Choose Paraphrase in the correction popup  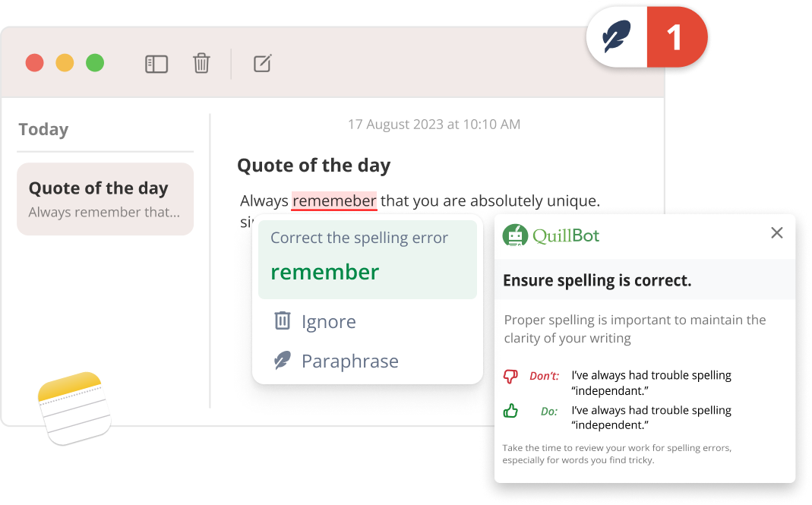350,361
